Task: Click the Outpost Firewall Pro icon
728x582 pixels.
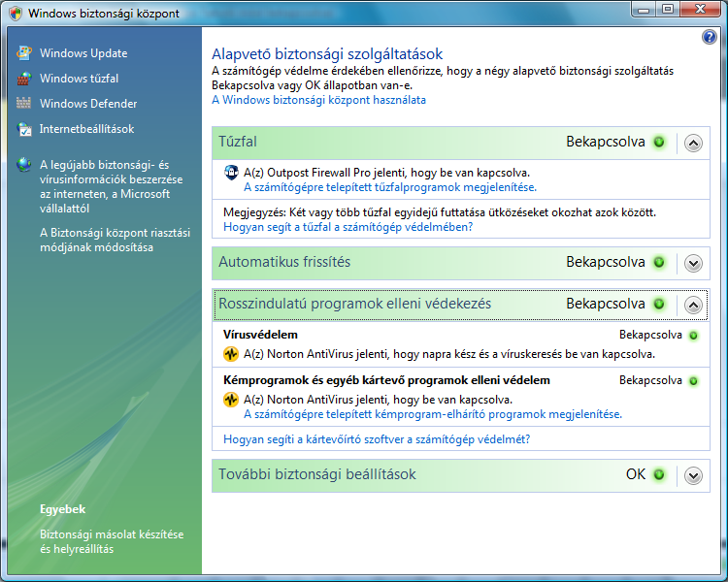Action: tap(231, 173)
